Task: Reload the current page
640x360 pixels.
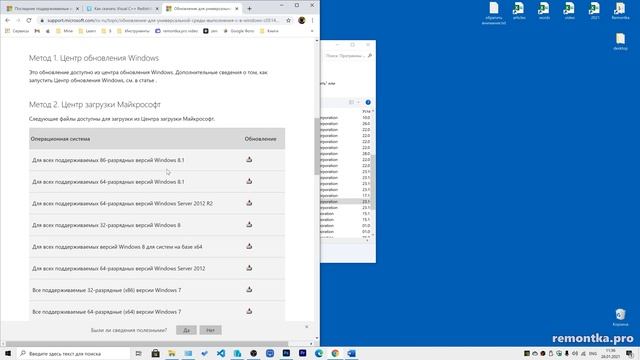Action: (x=29, y=20)
